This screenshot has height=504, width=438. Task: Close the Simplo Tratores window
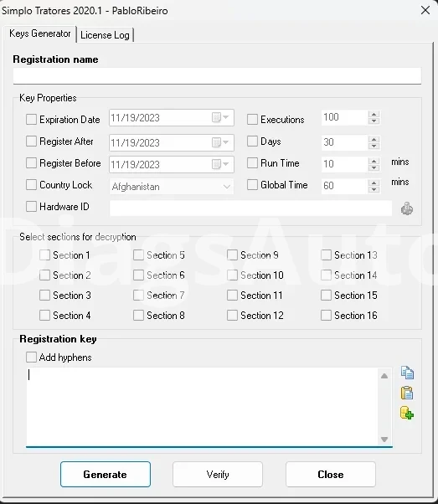pos(425,10)
